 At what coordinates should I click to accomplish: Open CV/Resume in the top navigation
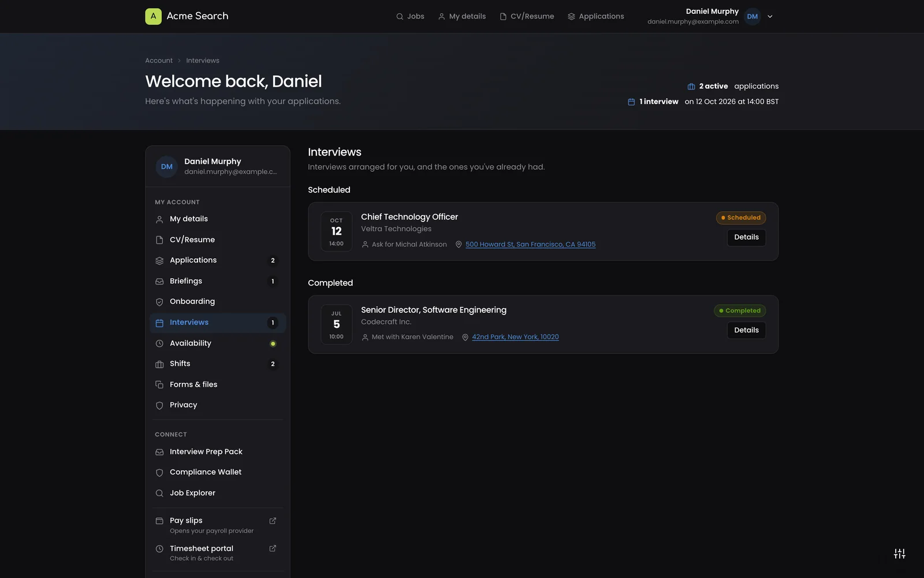coord(527,16)
